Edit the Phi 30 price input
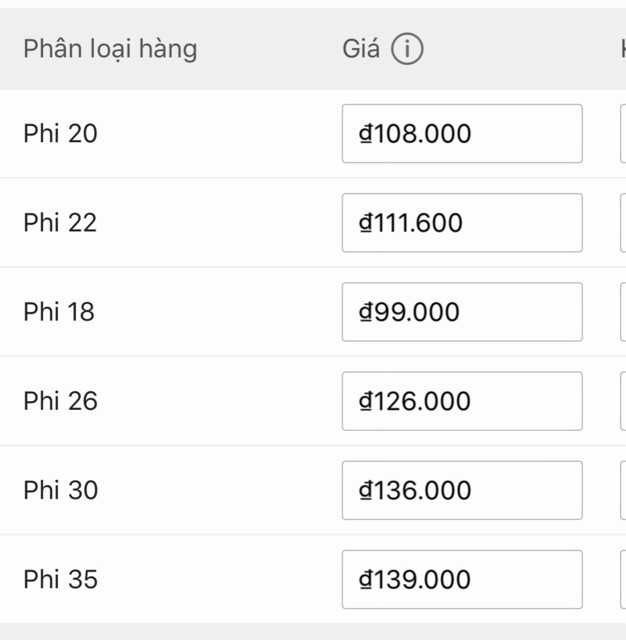The width and height of the screenshot is (626, 640). [x=462, y=490]
